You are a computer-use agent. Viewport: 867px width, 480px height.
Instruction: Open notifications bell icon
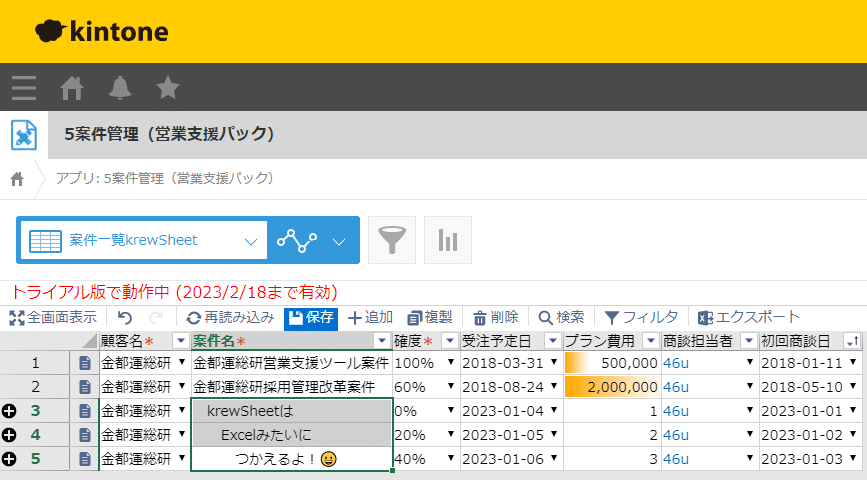pyautogui.click(x=120, y=87)
